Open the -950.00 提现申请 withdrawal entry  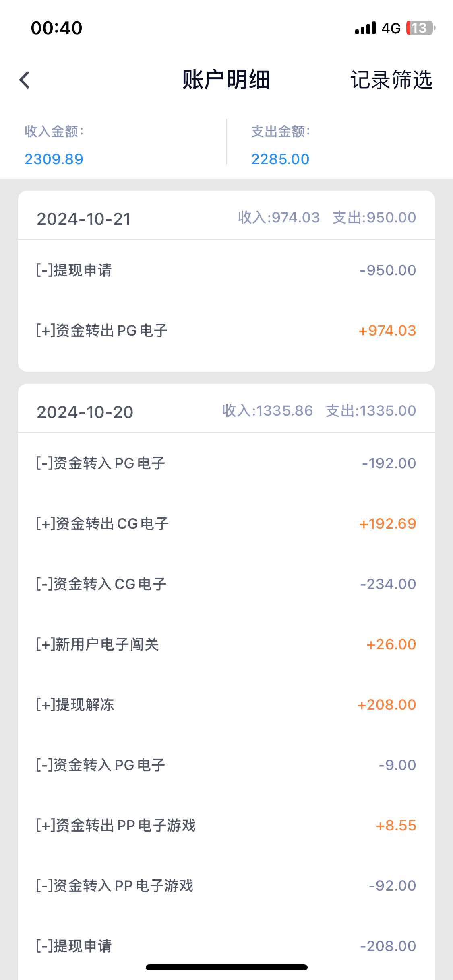click(x=226, y=270)
